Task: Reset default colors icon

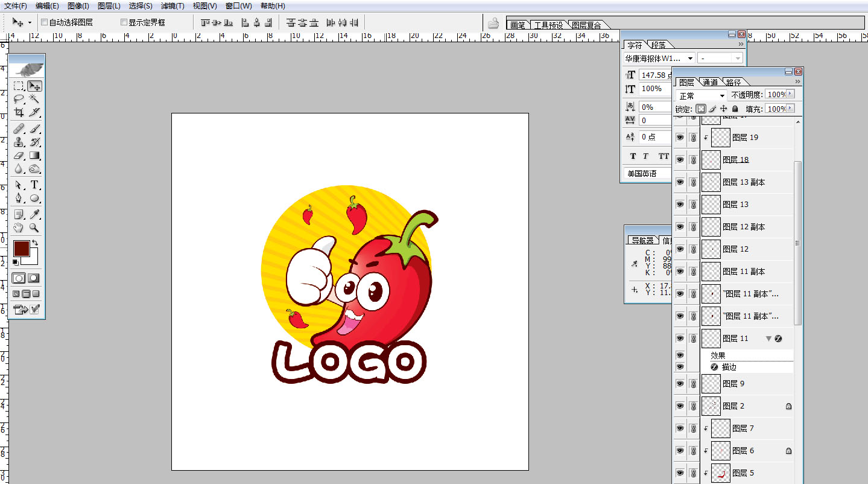Action: click(x=16, y=262)
